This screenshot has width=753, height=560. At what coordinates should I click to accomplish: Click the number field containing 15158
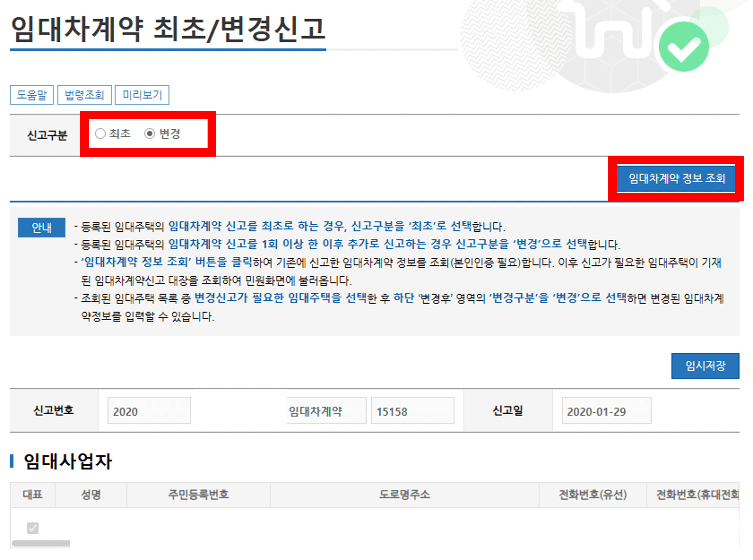coord(412,411)
